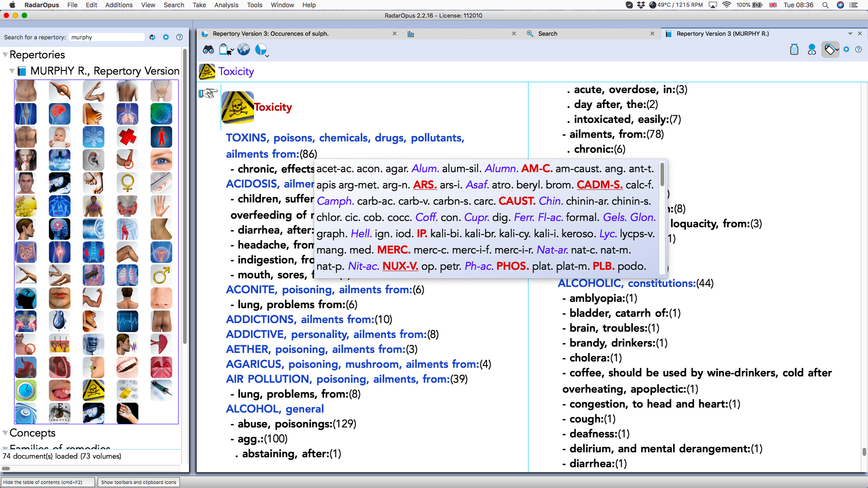Click the pie chart analysis icon
This screenshot has width=868, height=488.
click(x=261, y=49)
